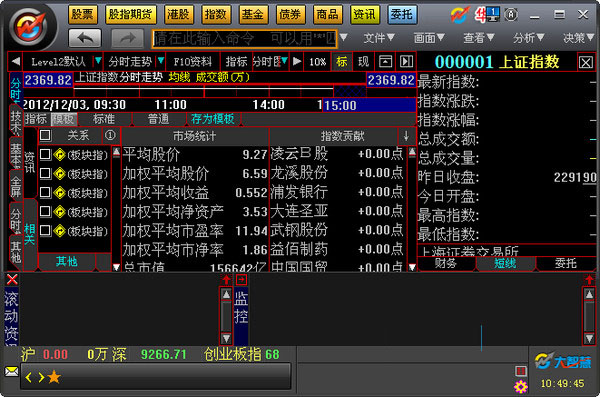Click the play arrow next to 10%
The image size is (600, 397).
297,61
